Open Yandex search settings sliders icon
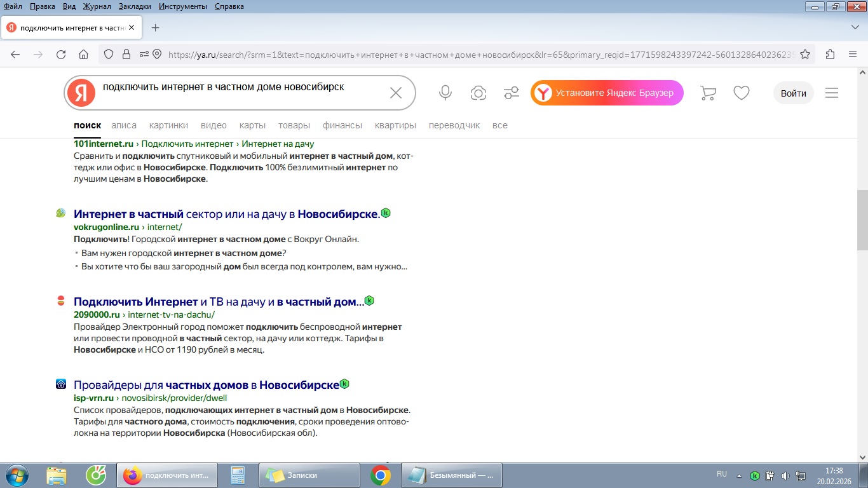The width and height of the screenshot is (868, 488). (512, 93)
